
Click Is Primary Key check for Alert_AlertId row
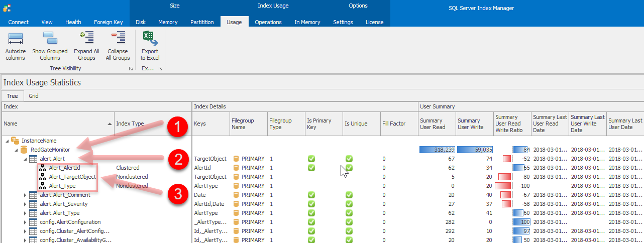(311, 168)
